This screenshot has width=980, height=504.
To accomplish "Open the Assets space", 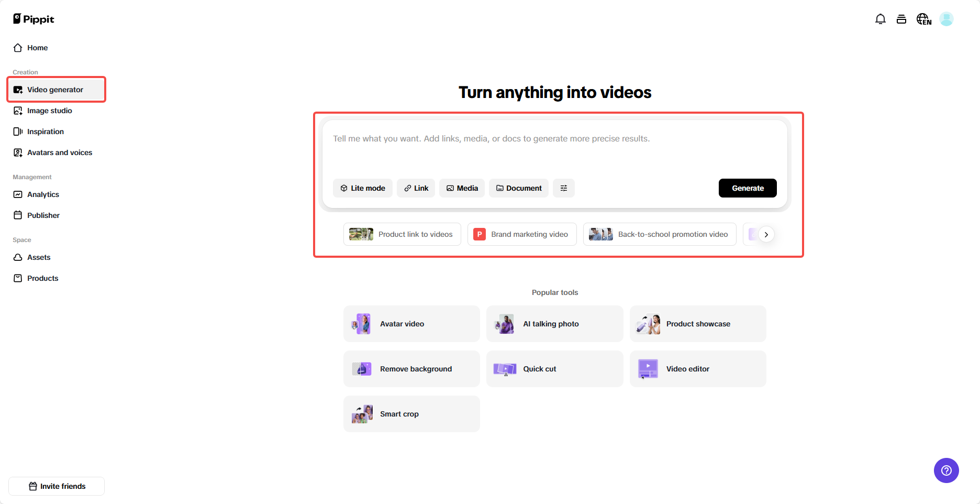I will pyautogui.click(x=39, y=257).
